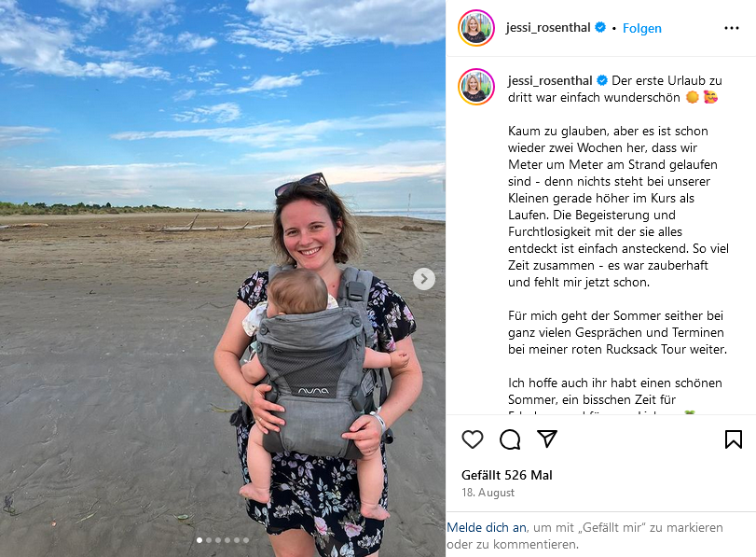Click the caption text about the Rucksack Tour

click(x=617, y=332)
